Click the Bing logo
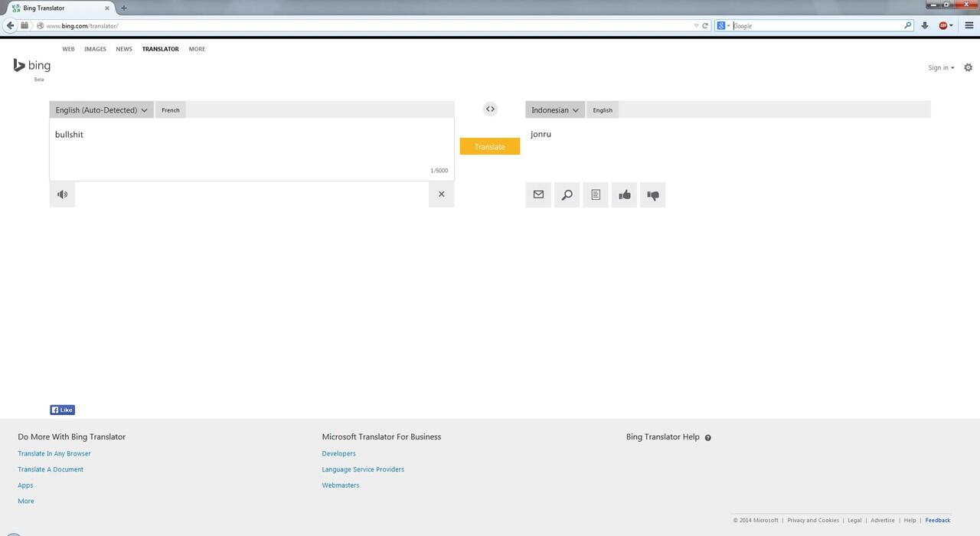 point(32,66)
